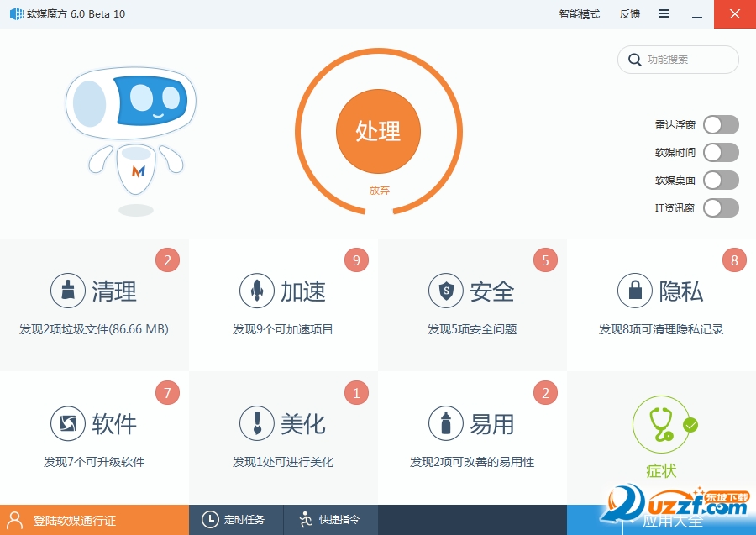Minimize the 软媒魔方 window
The height and width of the screenshot is (535, 756).
pyautogui.click(x=696, y=14)
